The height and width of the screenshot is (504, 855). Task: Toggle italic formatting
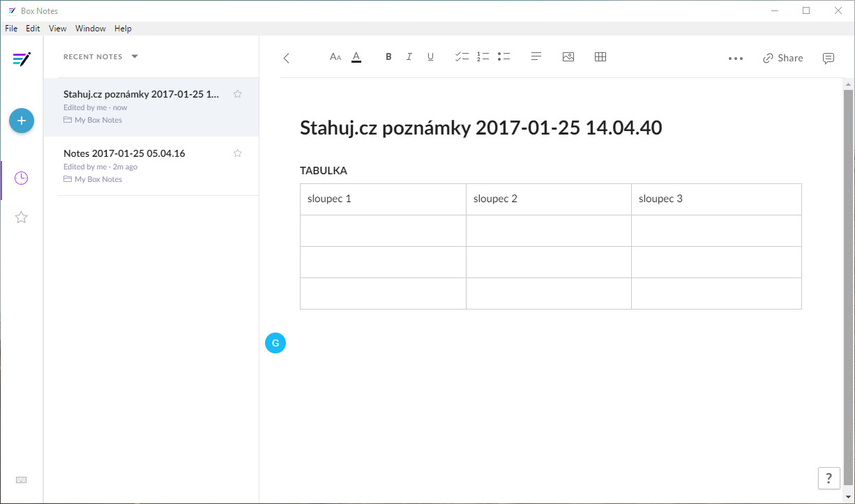[x=409, y=57]
